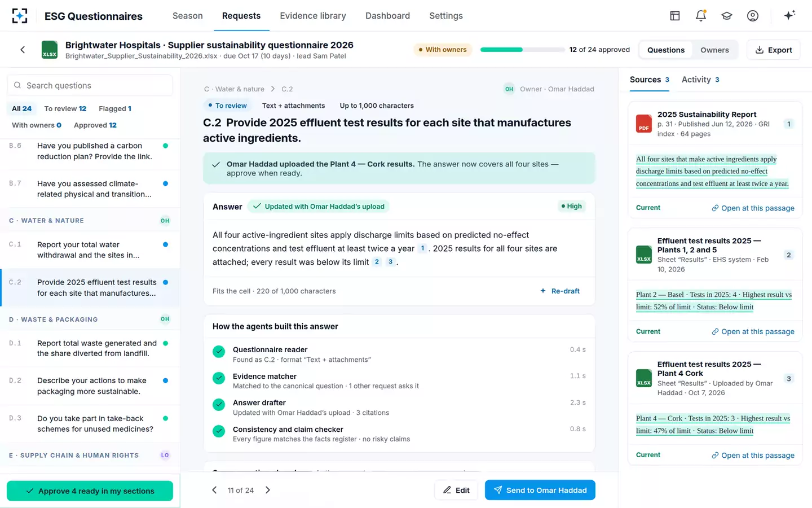Image resolution: width=812 pixels, height=508 pixels.
Task: Click the With owners status pill
Action: [443, 50]
